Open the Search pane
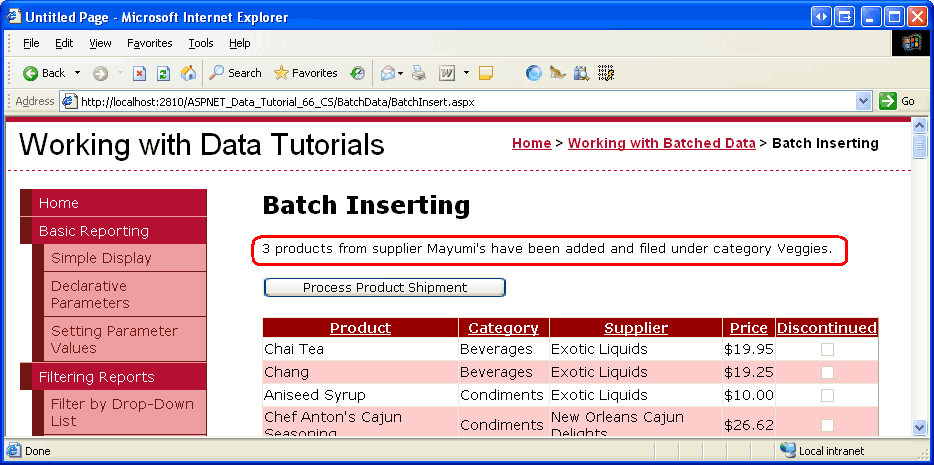Viewport: 934px width, 465px height. [235, 73]
